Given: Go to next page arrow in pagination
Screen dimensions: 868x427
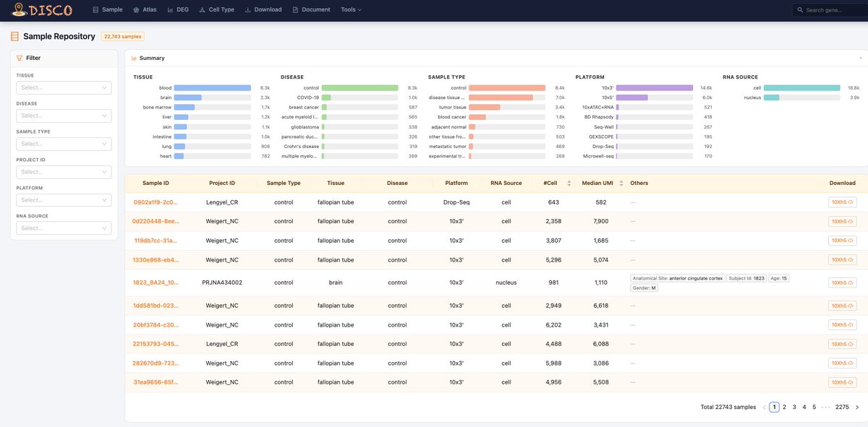Looking at the screenshot, I should point(857,407).
